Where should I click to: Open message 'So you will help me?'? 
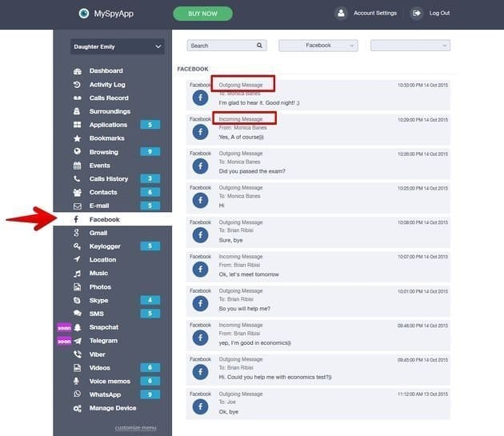click(318, 302)
